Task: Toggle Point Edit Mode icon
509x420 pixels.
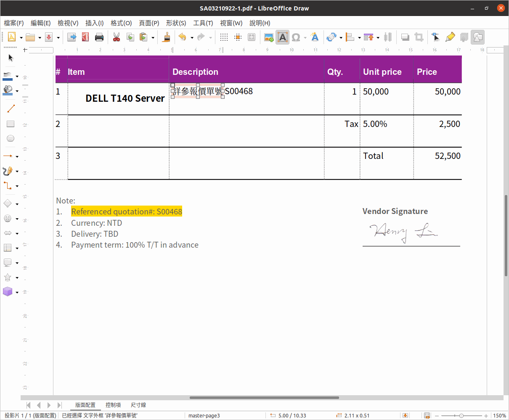Action: click(x=436, y=37)
